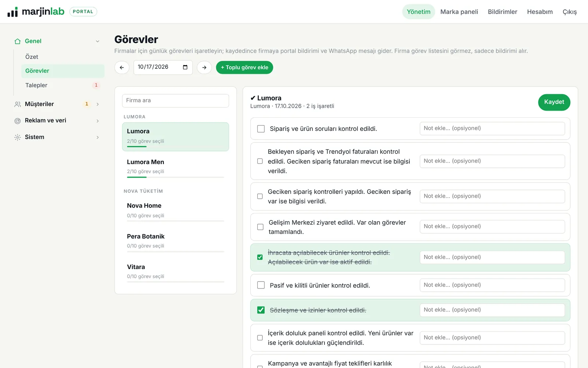Uncheck İhracata açılabilecek ürünler task
The image size is (588, 368).
click(x=260, y=257)
